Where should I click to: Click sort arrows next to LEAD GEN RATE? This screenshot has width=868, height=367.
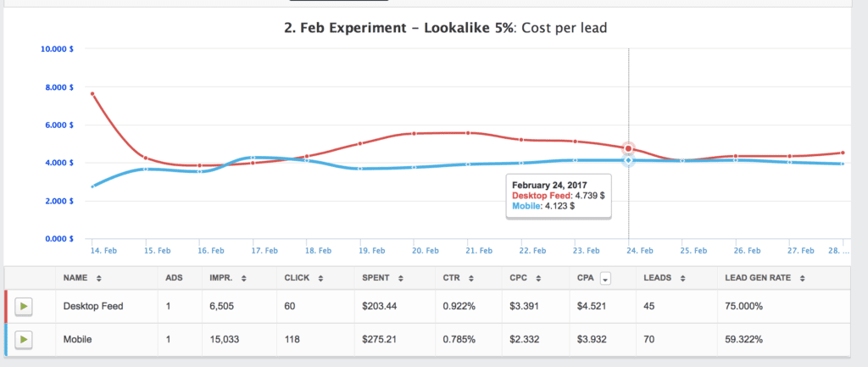pos(803,277)
